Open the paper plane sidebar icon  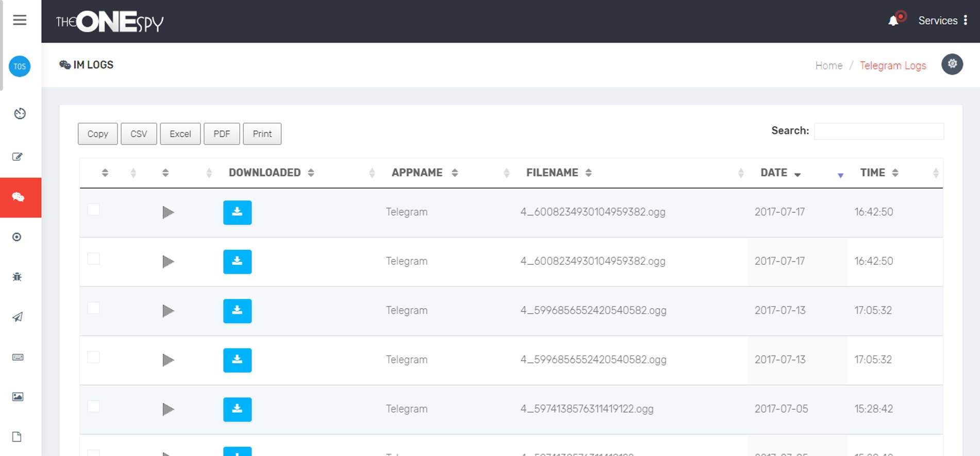(x=18, y=317)
